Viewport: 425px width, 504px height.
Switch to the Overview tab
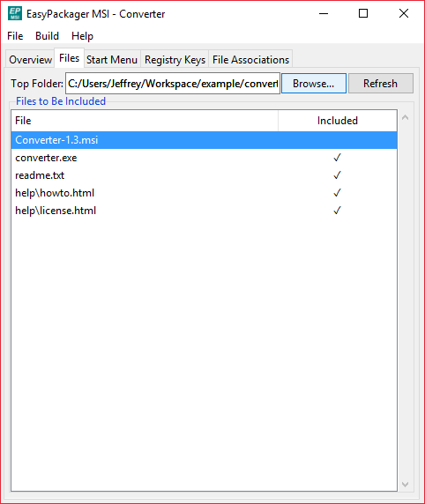coord(30,59)
